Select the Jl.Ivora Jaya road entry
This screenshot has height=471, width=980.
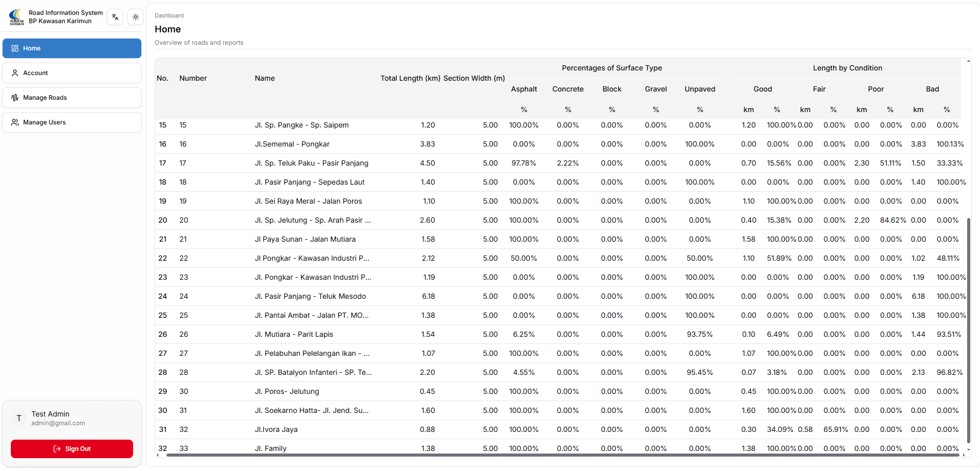pyautogui.click(x=276, y=429)
